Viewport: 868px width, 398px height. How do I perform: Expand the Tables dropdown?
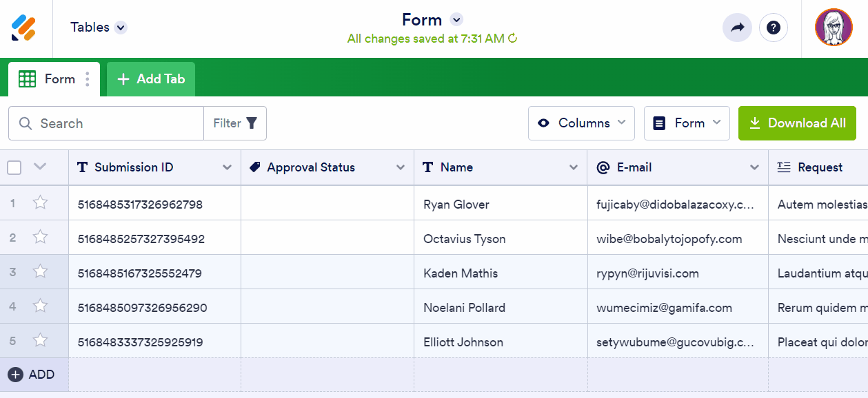tap(121, 28)
